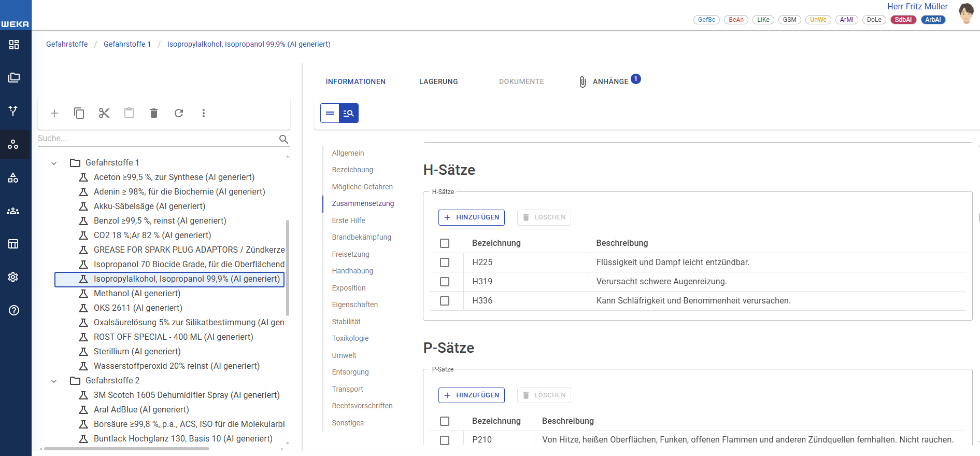Open the help question mark icon
Image resolution: width=980 pixels, height=456 pixels.
point(14,310)
